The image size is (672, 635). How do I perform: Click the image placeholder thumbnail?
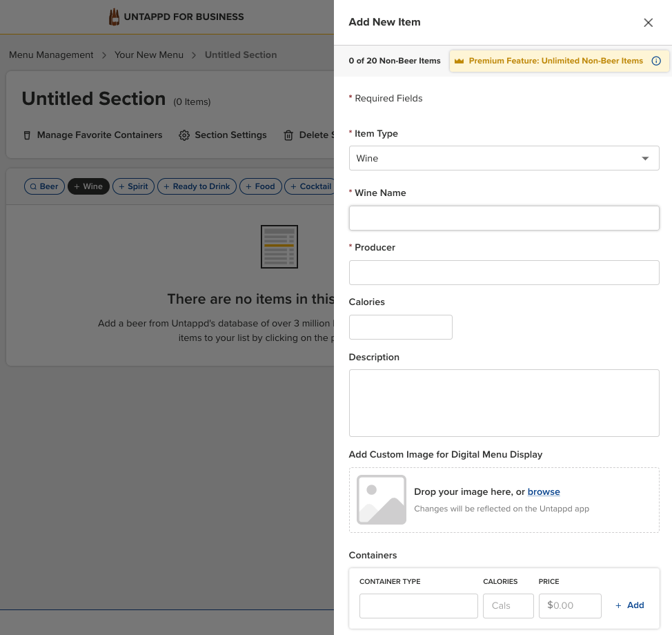pos(382,500)
